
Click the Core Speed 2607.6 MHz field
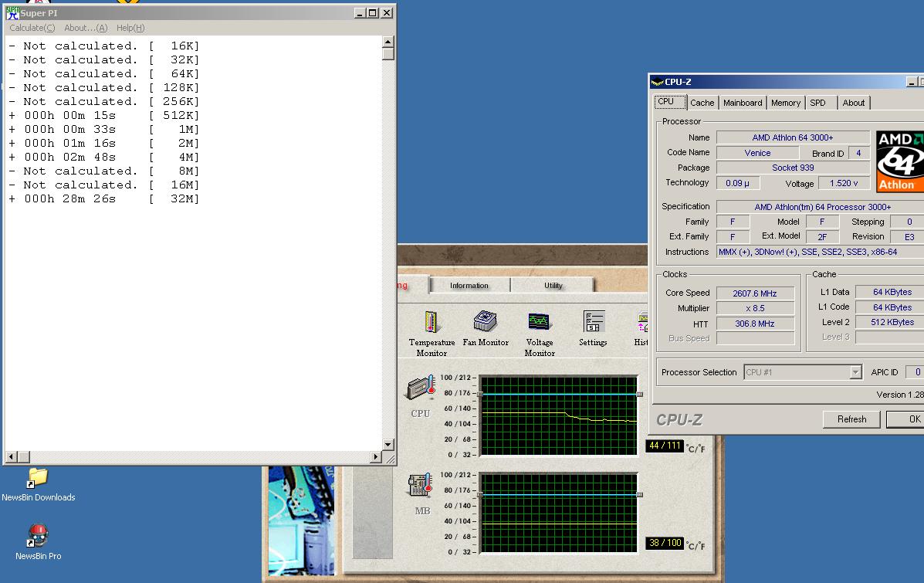755,293
